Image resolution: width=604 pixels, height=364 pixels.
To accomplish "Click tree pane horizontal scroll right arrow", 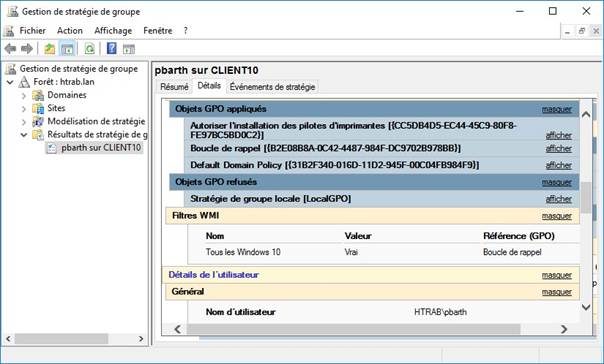I will tap(141, 339).
